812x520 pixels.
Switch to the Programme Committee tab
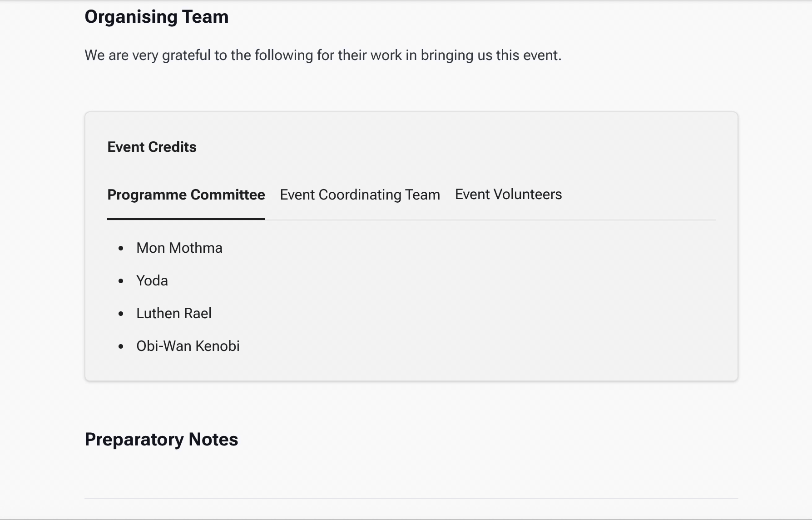pyautogui.click(x=186, y=195)
